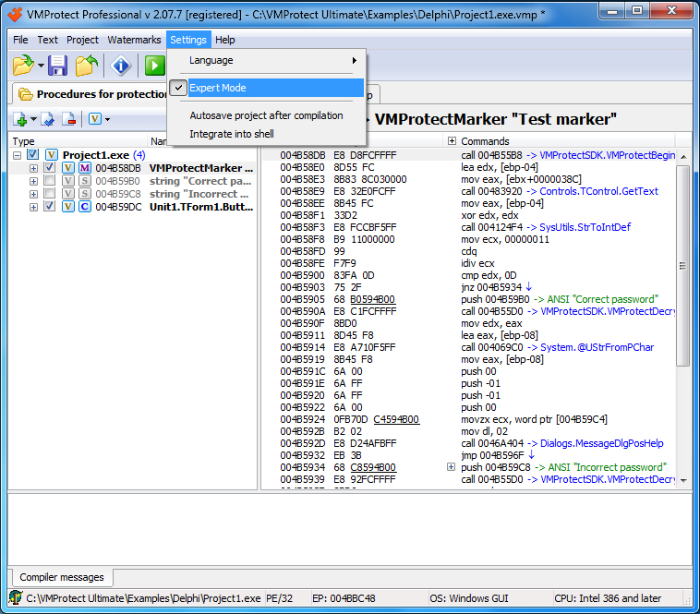Click the blue Information icon in toolbar

121,66
